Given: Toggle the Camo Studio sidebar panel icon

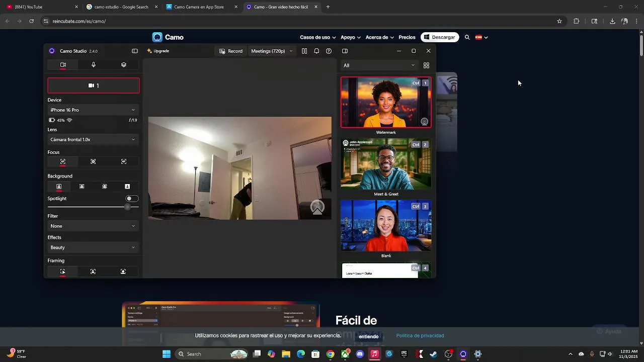Looking at the screenshot, I should coord(135,51).
